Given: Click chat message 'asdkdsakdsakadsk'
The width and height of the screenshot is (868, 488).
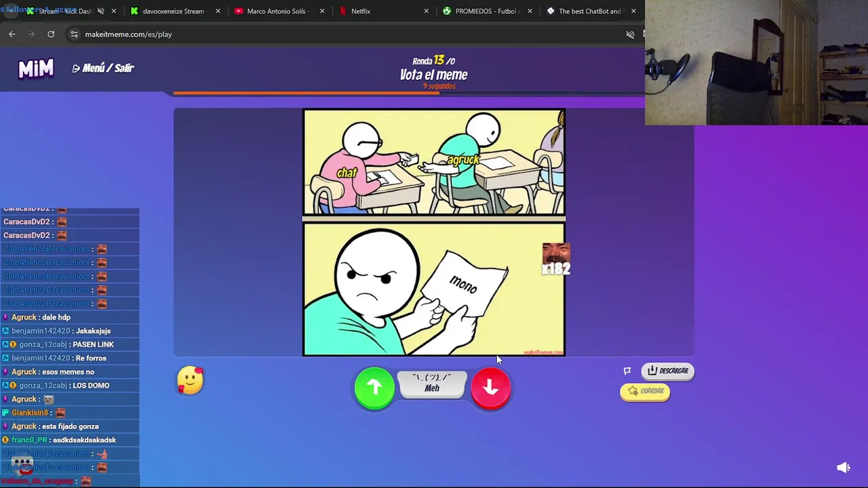Looking at the screenshot, I should point(84,440).
